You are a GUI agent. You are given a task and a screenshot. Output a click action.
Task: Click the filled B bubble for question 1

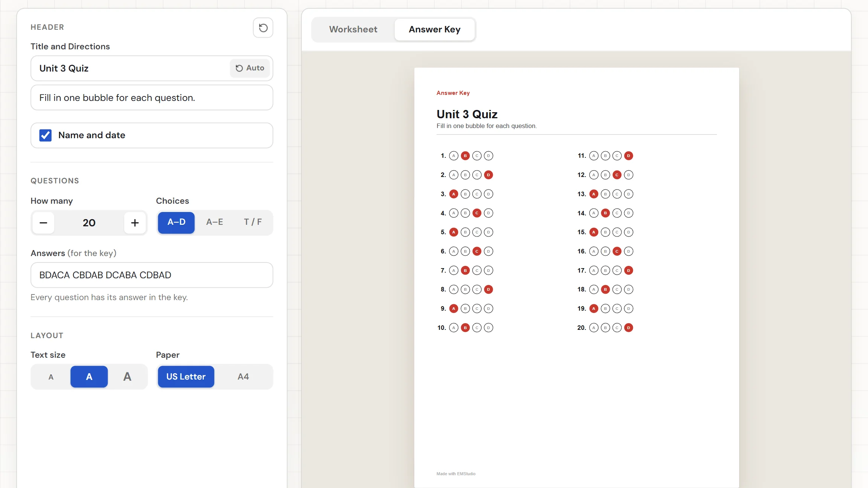point(465,156)
